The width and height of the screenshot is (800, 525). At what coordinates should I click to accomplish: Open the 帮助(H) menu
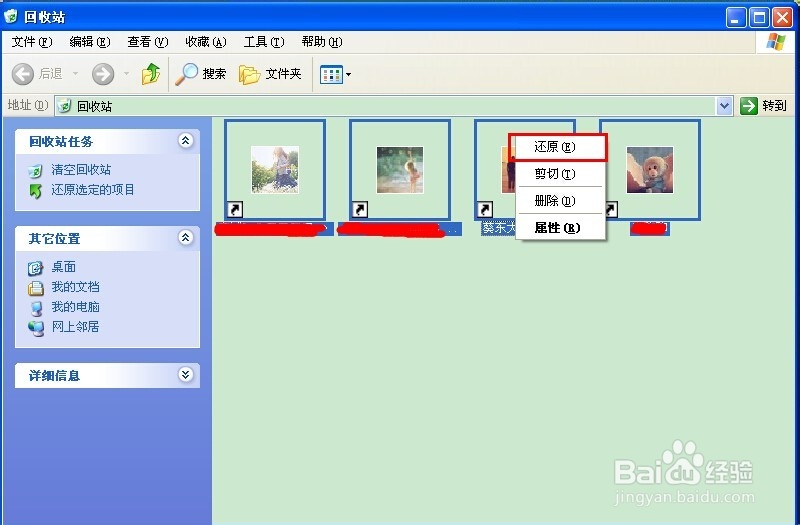[322, 42]
